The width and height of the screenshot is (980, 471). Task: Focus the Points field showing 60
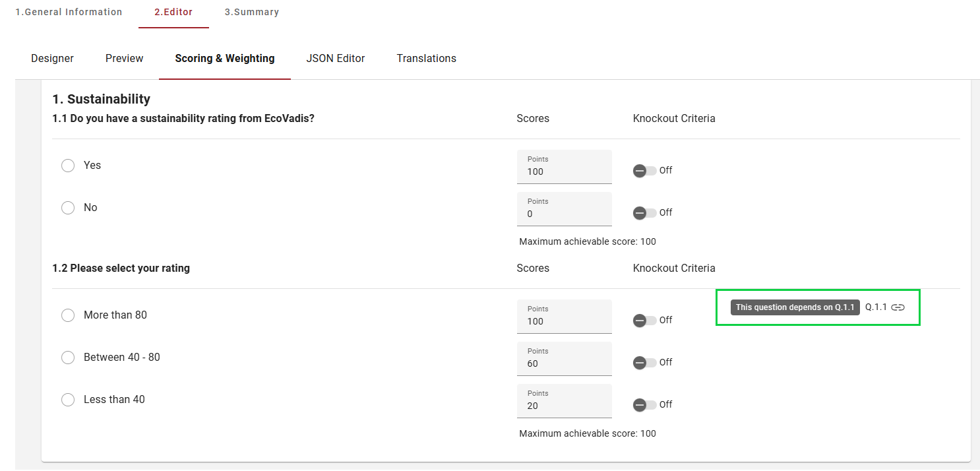(564, 363)
